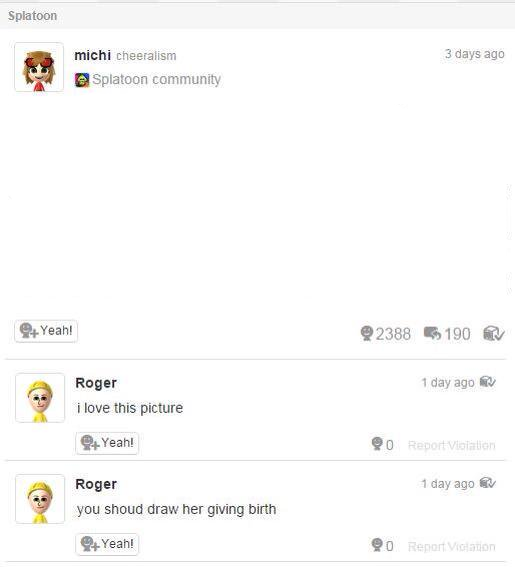Screen dimensions: 515x567
Task: Open the Splatoon community link
Action: point(156,79)
